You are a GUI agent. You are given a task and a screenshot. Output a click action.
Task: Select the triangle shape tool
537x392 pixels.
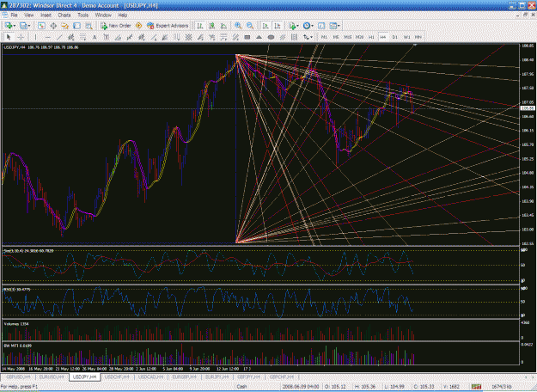click(x=259, y=37)
